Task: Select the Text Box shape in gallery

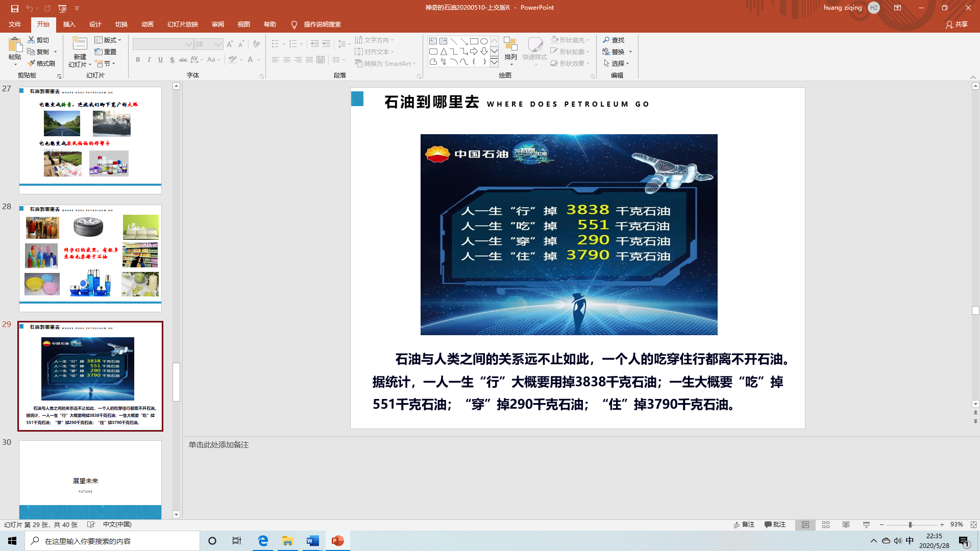Action: click(433, 41)
